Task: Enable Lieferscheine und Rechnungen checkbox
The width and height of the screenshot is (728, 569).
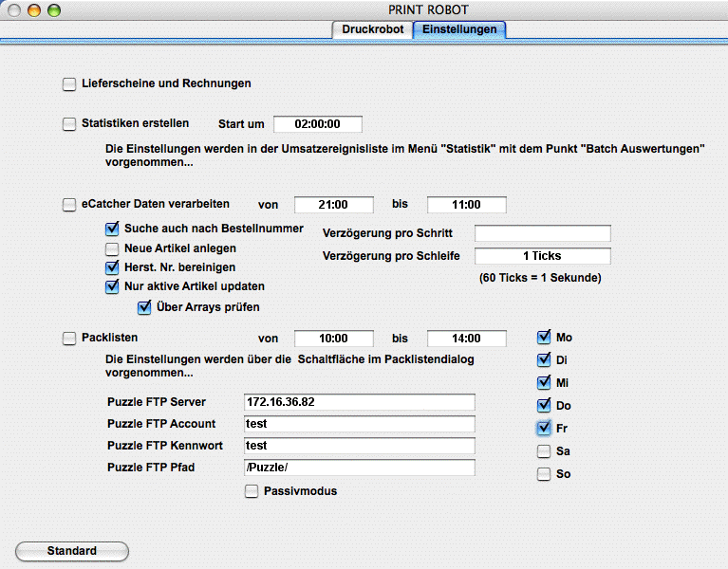Action: [69, 84]
